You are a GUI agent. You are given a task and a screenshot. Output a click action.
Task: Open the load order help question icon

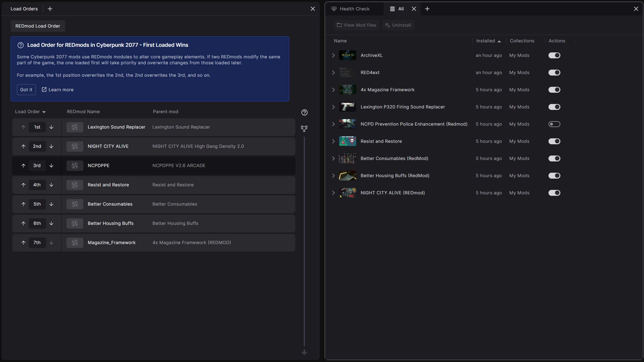304,113
